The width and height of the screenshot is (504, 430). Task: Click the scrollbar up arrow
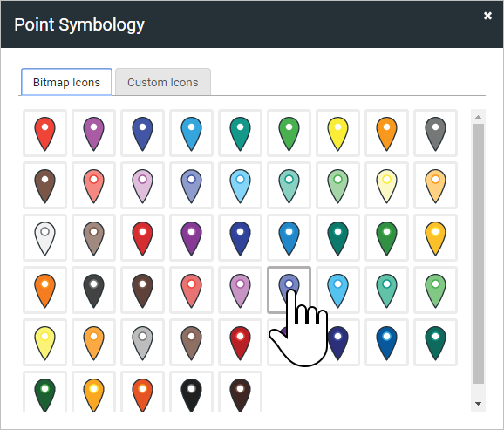pos(478,117)
